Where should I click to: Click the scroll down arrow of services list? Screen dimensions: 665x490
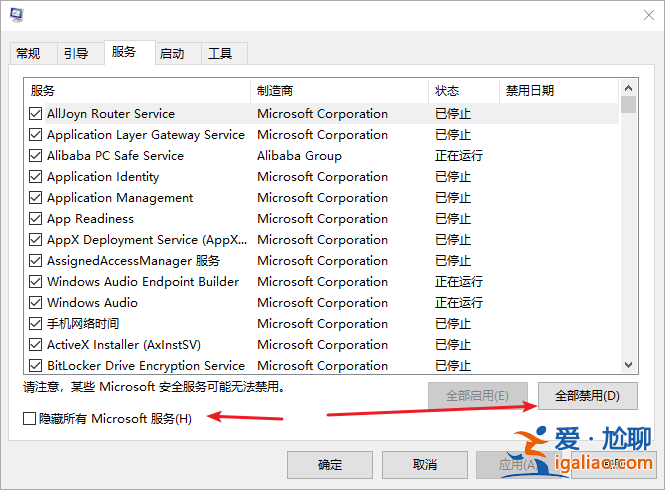point(629,365)
